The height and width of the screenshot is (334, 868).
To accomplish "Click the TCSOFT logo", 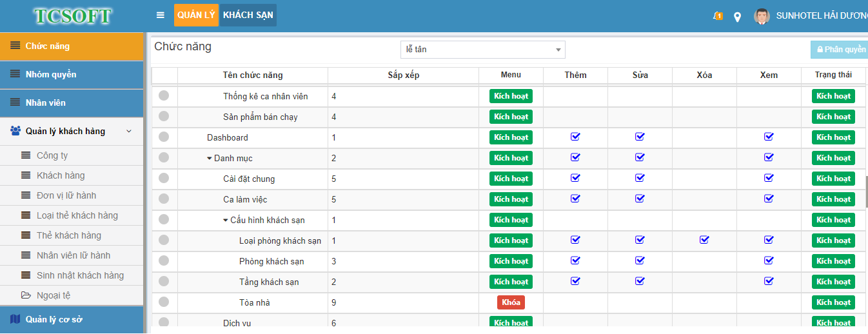I will tap(72, 15).
